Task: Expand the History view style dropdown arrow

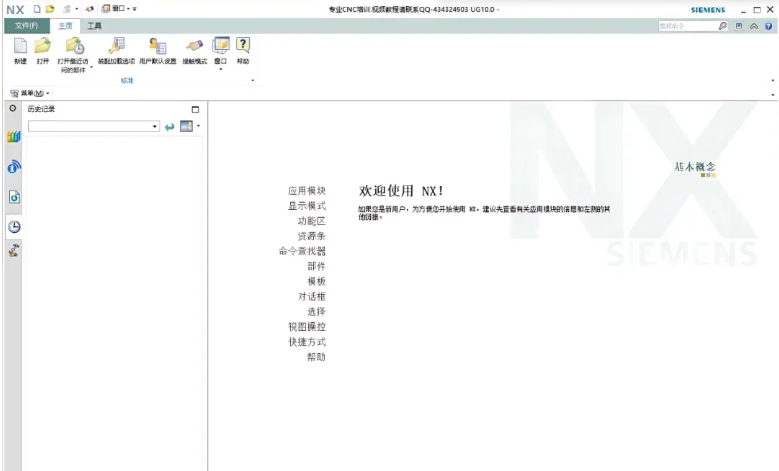Action: coord(198,126)
